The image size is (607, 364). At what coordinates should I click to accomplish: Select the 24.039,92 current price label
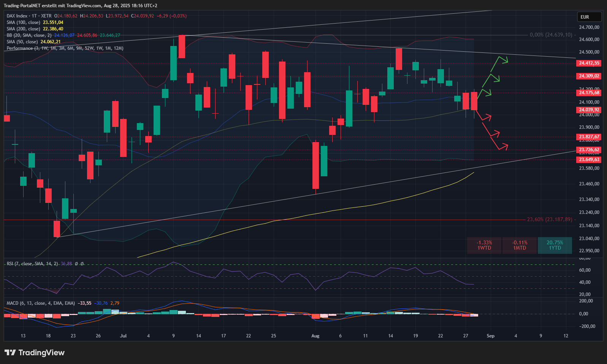coord(589,110)
